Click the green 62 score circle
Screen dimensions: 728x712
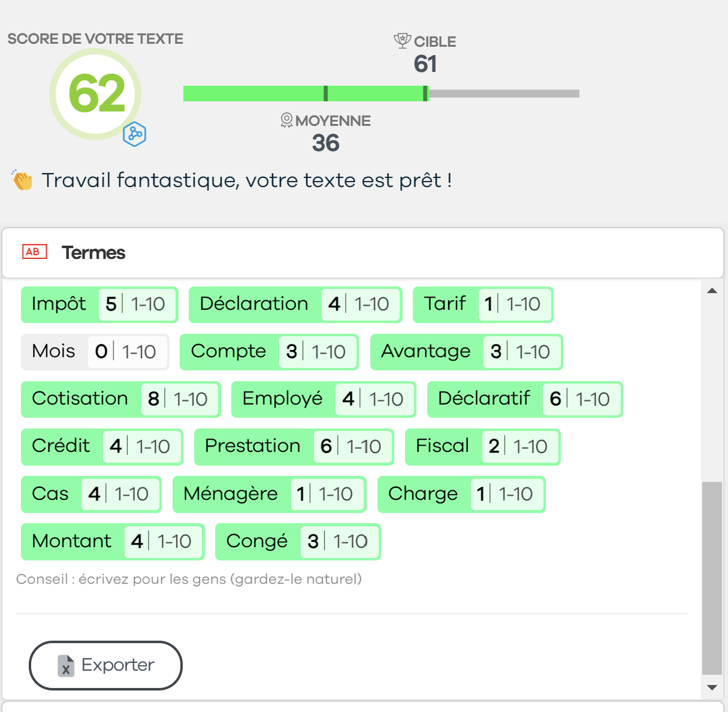pyautogui.click(x=96, y=94)
